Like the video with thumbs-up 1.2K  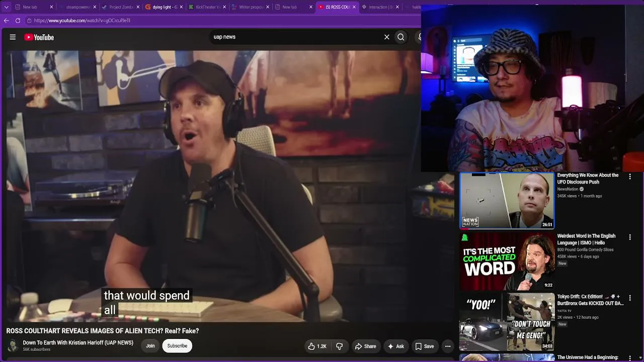317,346
